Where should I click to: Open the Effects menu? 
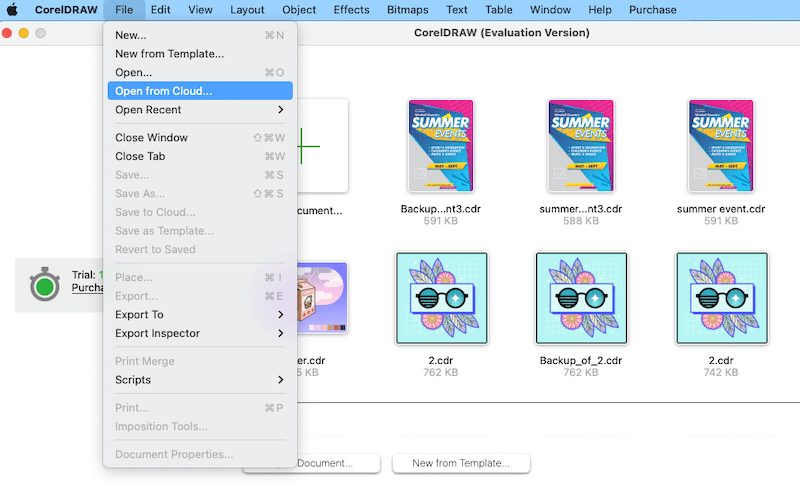(x=352, y=10)
